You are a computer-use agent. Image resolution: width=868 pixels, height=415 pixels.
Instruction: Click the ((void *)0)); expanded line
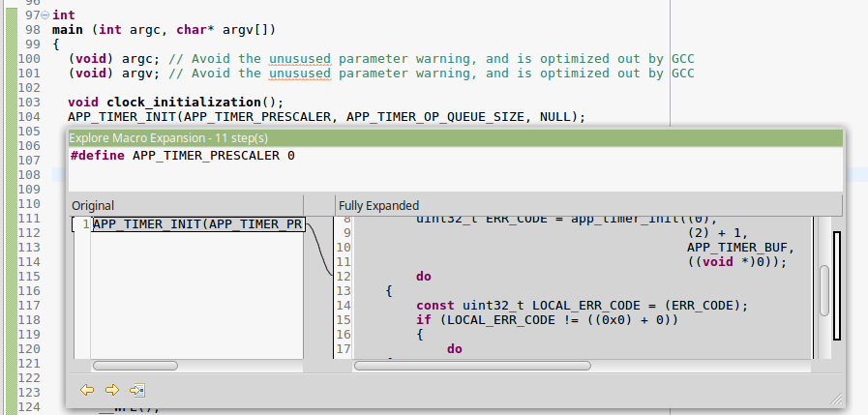click(736, 262)
